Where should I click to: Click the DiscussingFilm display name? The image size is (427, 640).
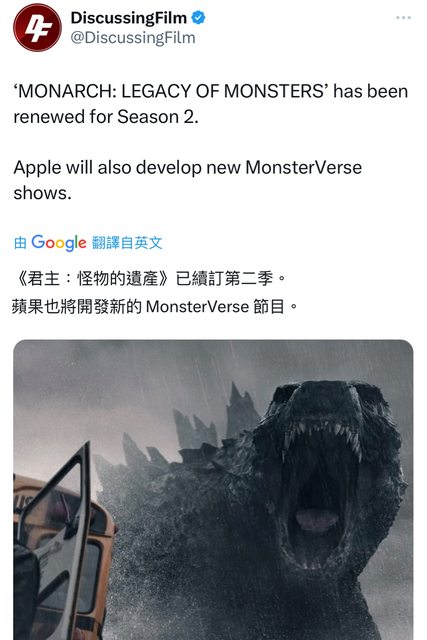click(129, 18)
